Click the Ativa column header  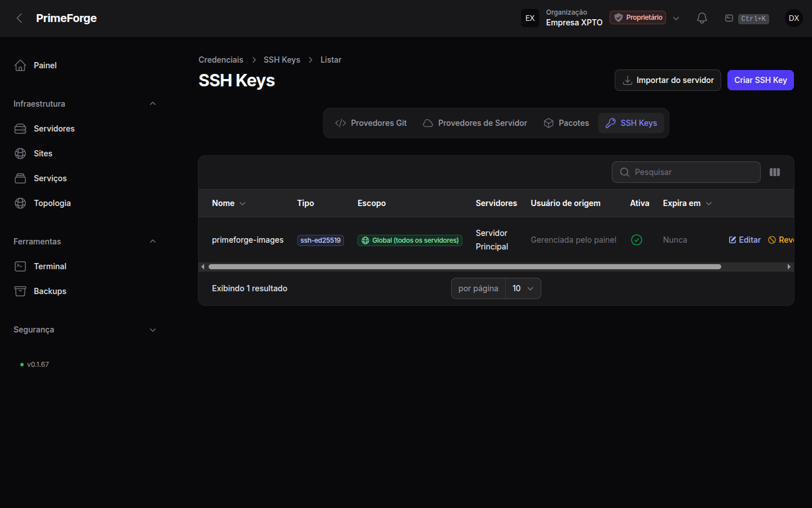point(639,203)
